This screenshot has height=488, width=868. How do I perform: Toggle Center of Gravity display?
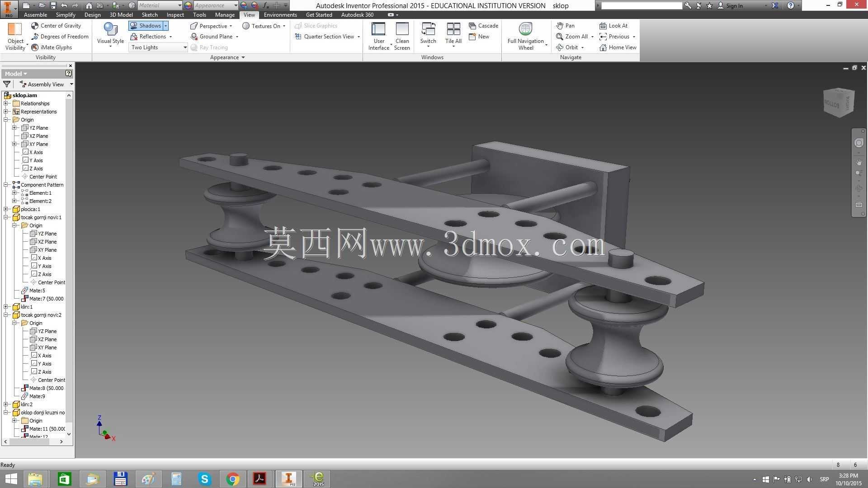tap(56, 26)
